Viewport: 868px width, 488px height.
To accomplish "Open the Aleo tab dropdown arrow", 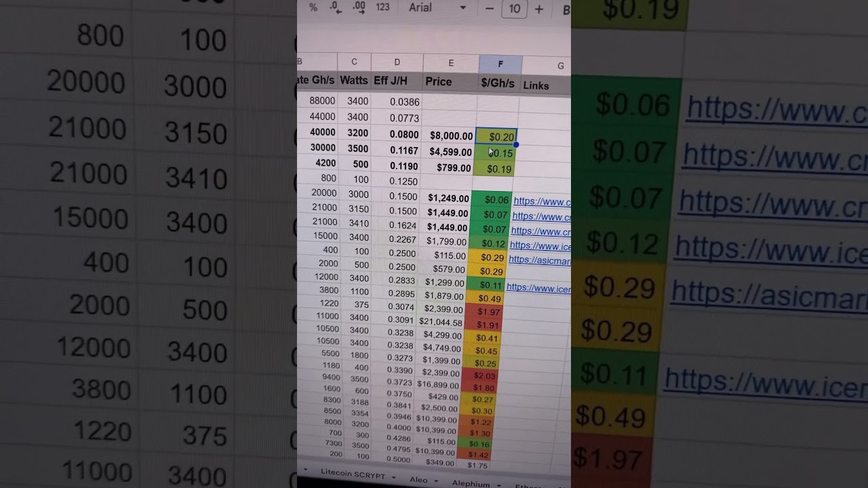I will pyautogui.click(x=435, y=482).
